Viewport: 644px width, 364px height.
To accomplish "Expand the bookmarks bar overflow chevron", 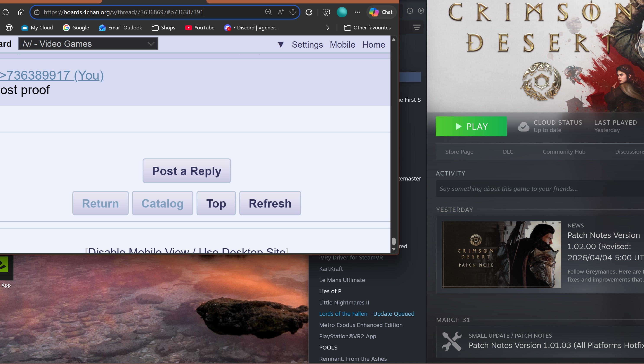I will [328, 28].
